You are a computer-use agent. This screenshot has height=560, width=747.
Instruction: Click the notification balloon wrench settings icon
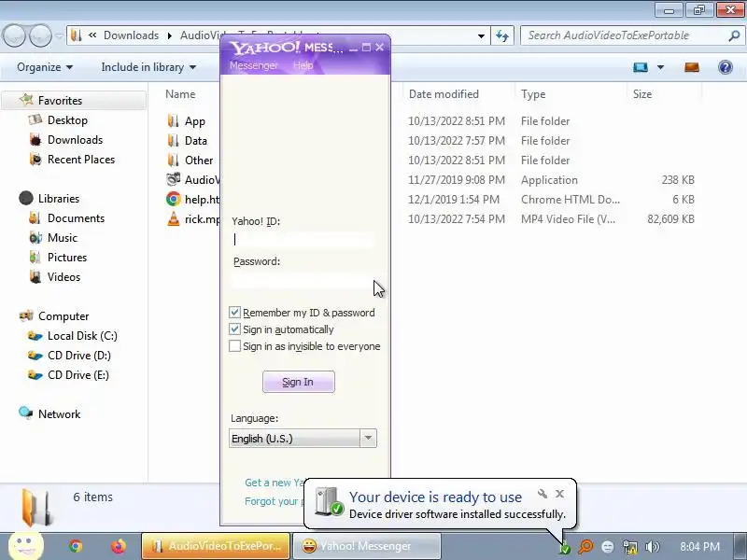pyautogui.click(x=542, y=494)
